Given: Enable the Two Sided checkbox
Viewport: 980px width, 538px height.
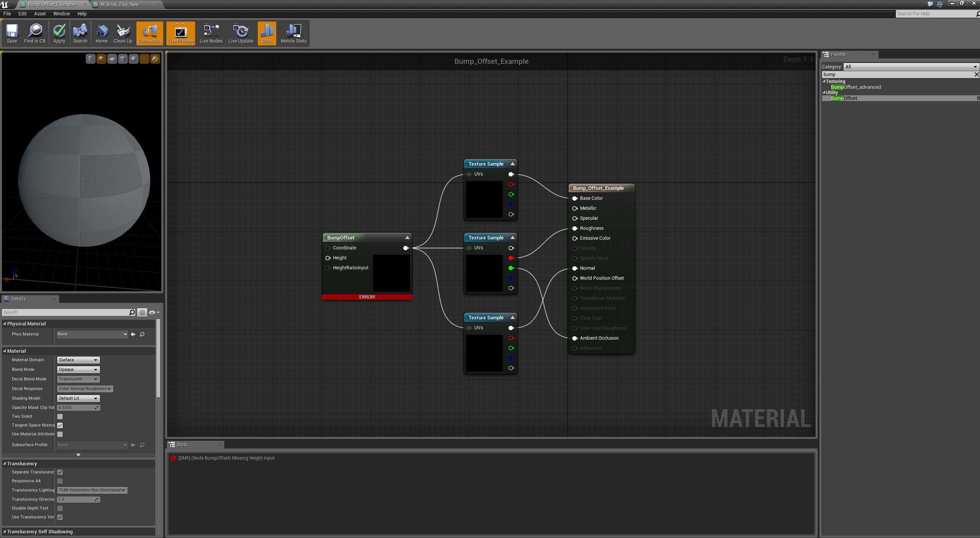Looking at the screenshot, I should [x=60, y=417].
